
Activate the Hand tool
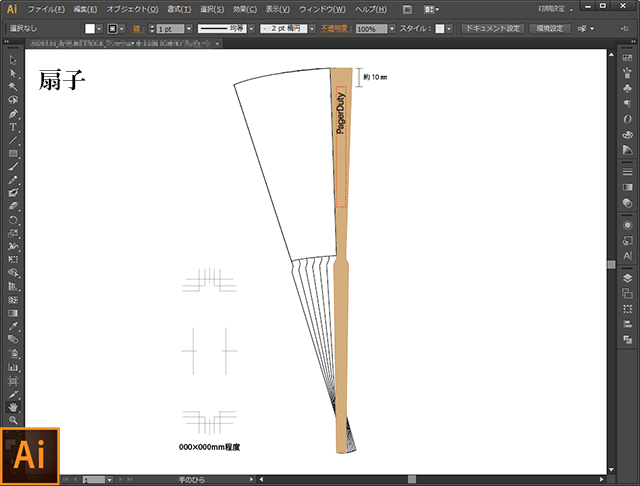tap(13, 407)
